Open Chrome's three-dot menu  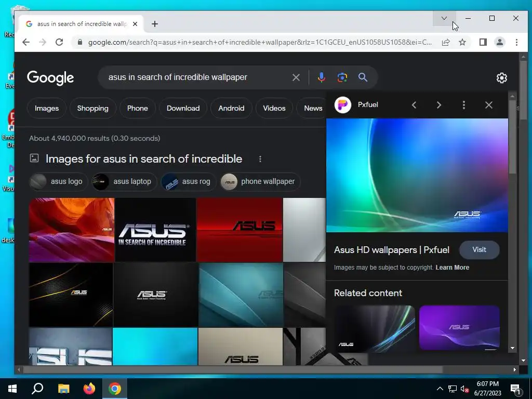(516, 42)
